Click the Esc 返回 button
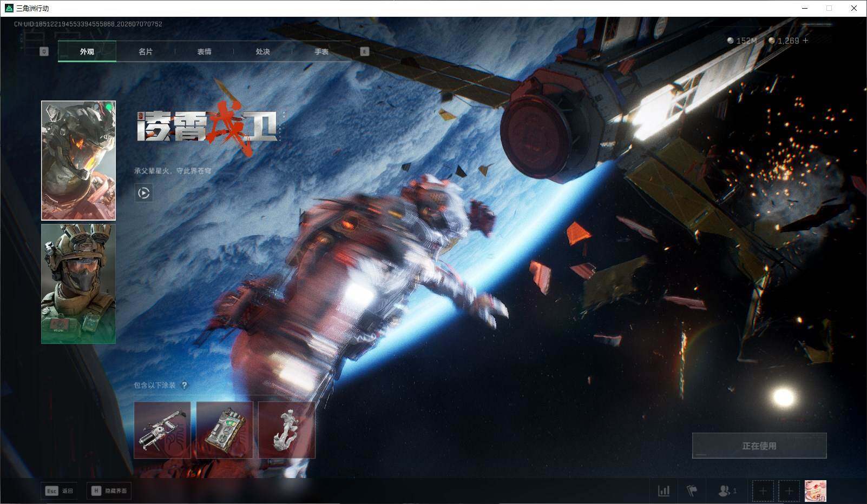Viewport: 867px width, 504px height. 59,490
